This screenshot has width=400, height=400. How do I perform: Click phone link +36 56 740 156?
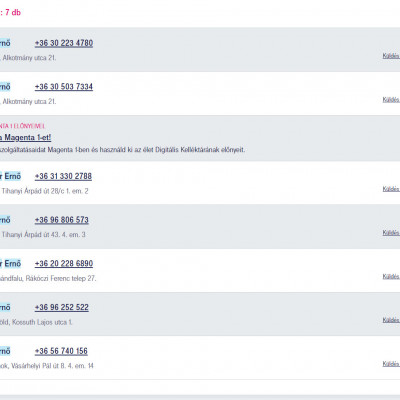(61, 351)
